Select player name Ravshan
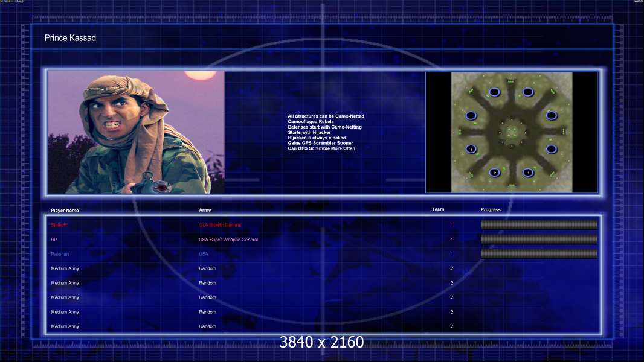The image size is (644, 362). point(60,254)
